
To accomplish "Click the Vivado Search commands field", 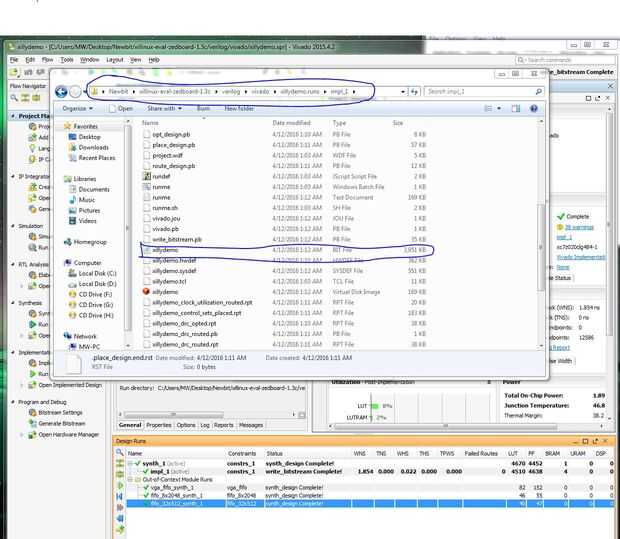I will point(565,60).
